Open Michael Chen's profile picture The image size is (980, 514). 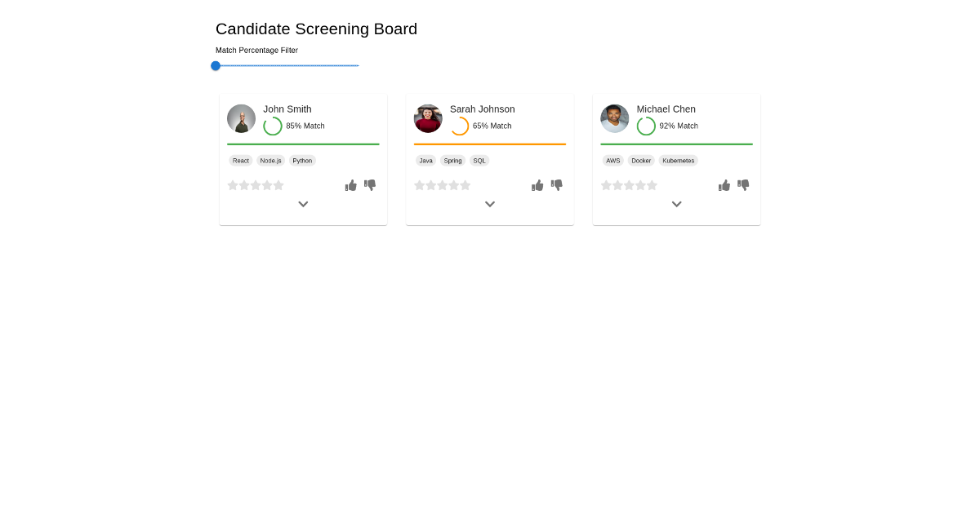(x=614, y=118)
